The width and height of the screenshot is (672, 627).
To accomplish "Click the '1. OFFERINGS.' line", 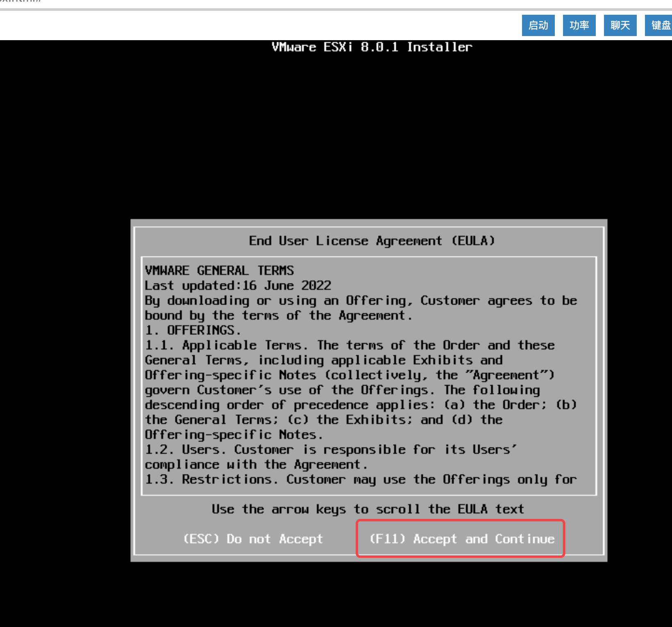I will coord(193,330).
